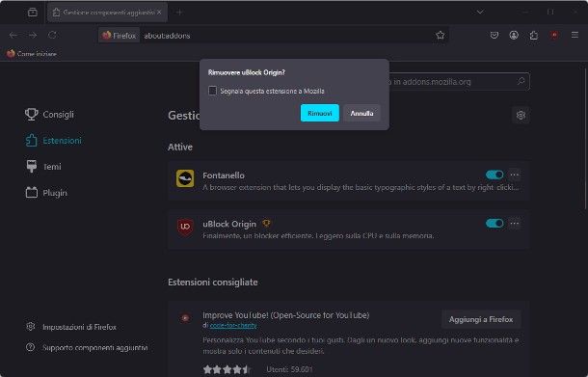Viewport: 588px width, 377px height.
Task: Bookmark this page with the star icon
Action: [441, 36]
